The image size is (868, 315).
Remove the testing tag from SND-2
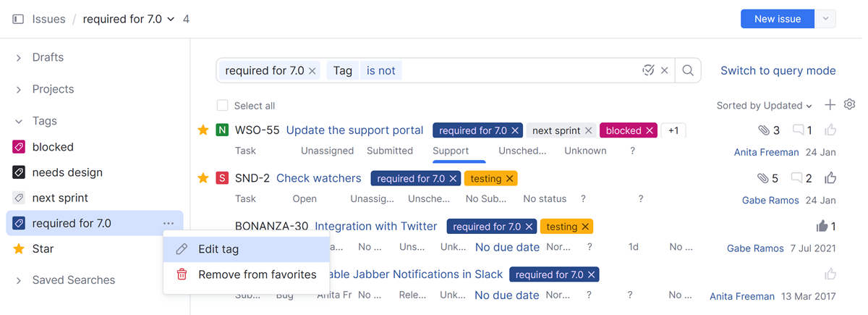point(510,179)
